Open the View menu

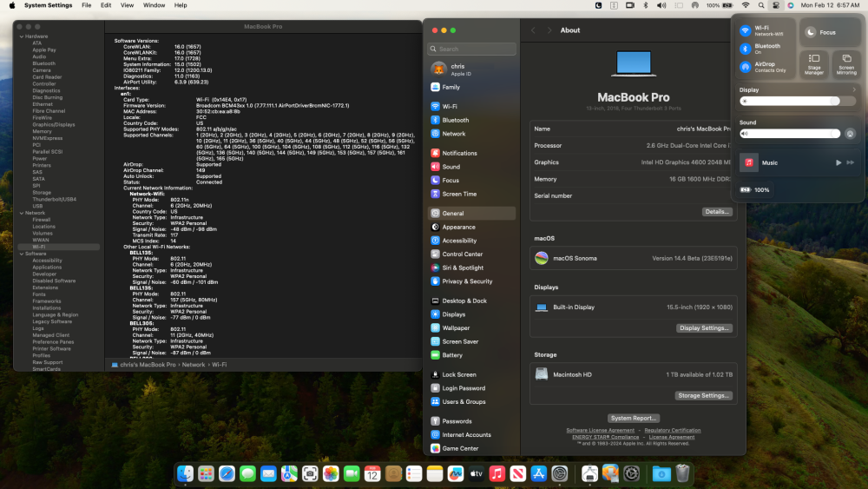point(128,5)
